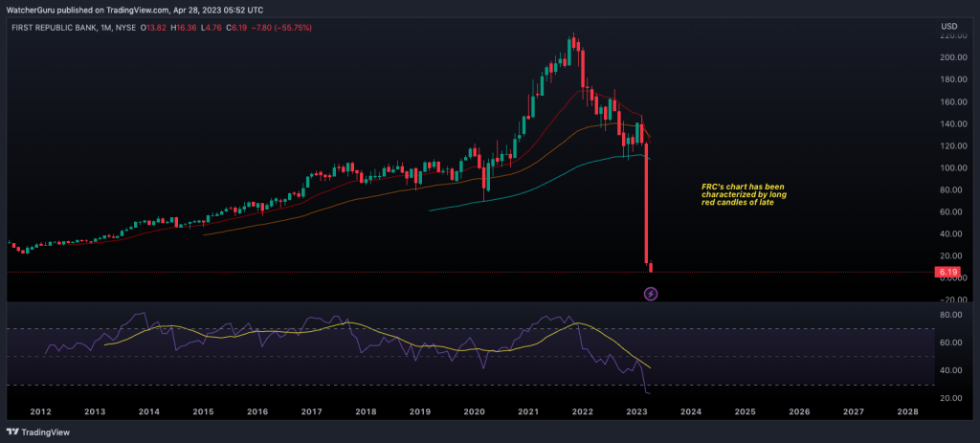
Task: Click the purple lightning bolt event marker
Action: tap(651, 294)
